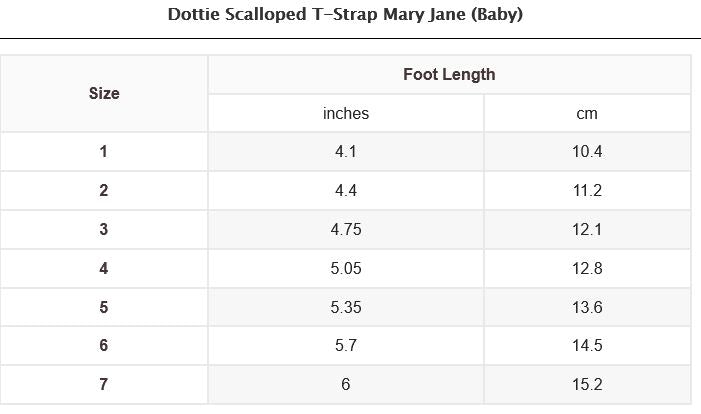
Task: Click the cm column subheader
Action: coord(587,113)
